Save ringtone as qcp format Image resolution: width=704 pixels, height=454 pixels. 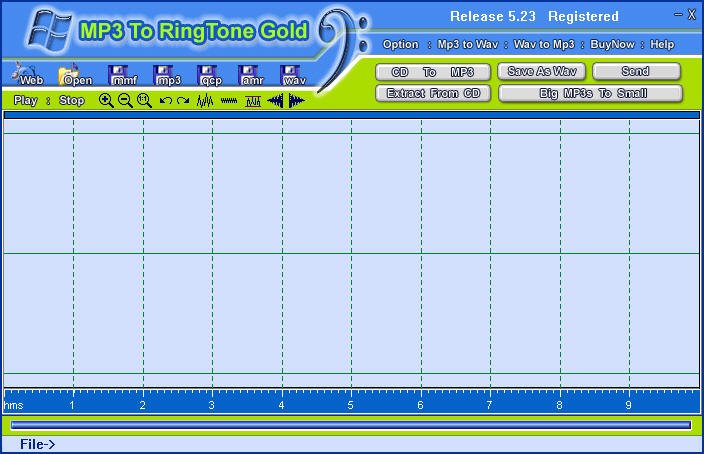tap(210, 75)
